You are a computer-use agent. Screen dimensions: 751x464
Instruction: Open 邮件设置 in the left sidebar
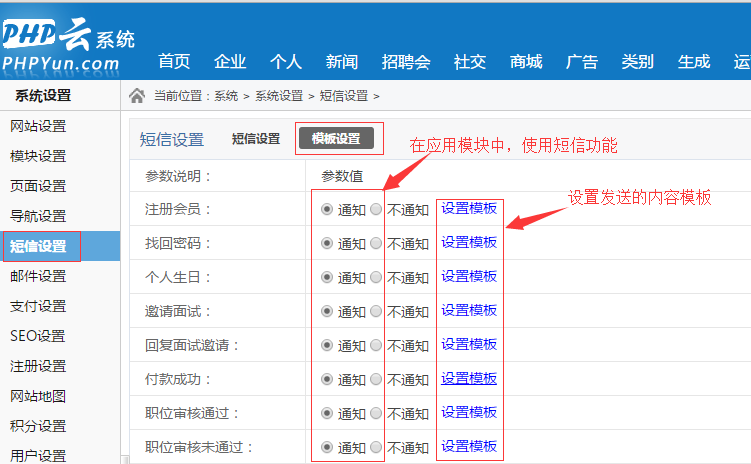pos(38,276)
